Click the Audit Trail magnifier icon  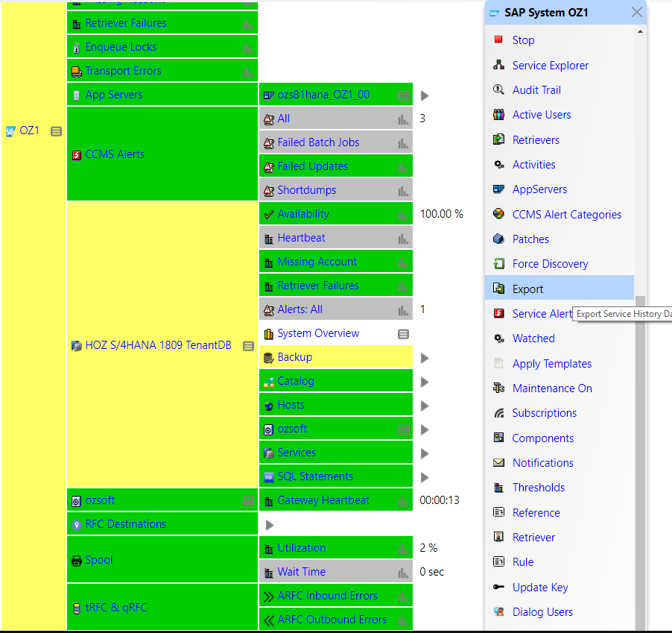tap(498, 89)
